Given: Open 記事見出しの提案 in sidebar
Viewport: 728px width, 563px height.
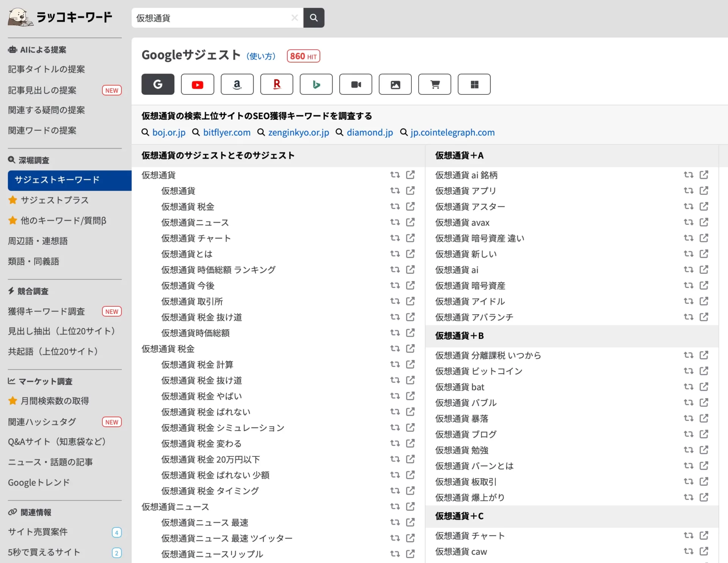Looking at the screenshot, I should [x=42, y=90].
